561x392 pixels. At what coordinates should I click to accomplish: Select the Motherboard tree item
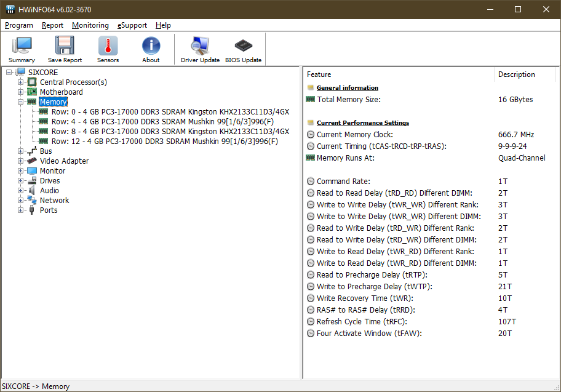coord(61,92)
